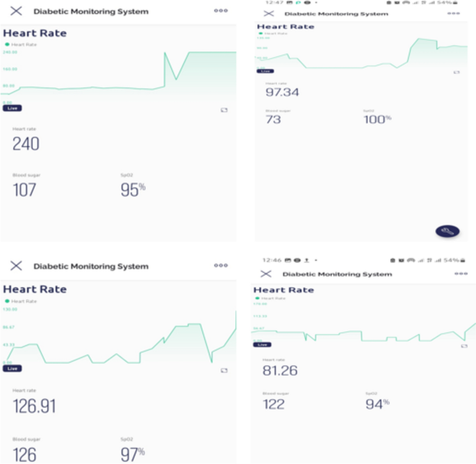Open three-dot menu on heart rate 240 panel
Screen dimensions: 476x464
point(221,11)
